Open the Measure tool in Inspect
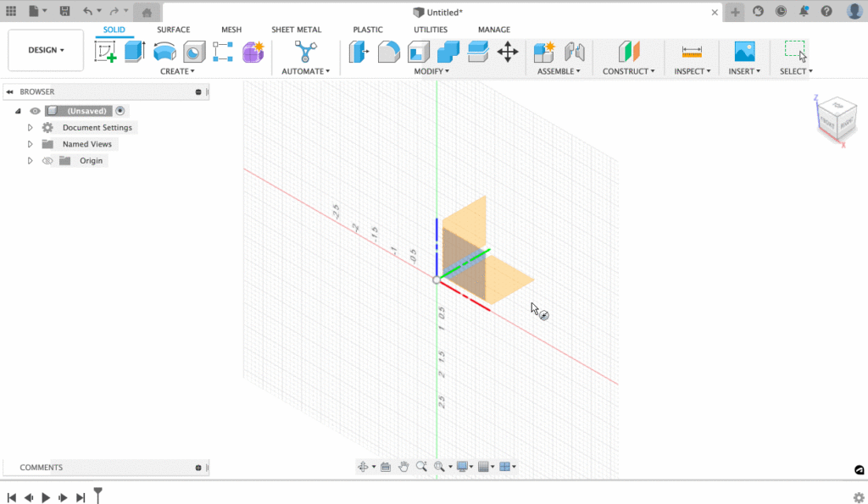 point(692,52)
